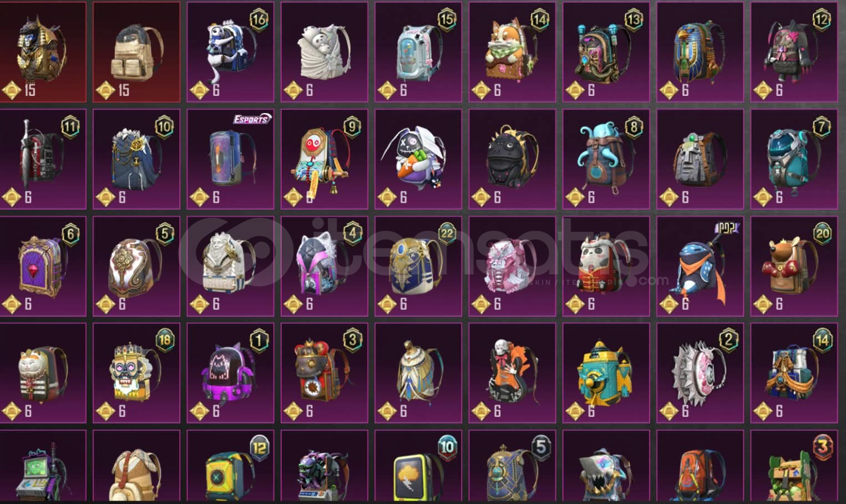
Task: Choose the pixel cloud screen backpack
Action: pos(418,467)
